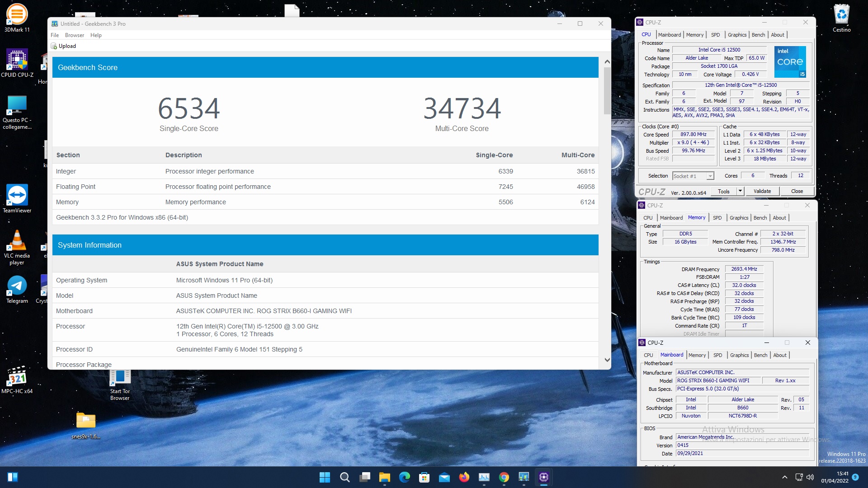Open the File menu in Geekbench
The height and width of the screenshot is (488, 868).
pos(55,35)
